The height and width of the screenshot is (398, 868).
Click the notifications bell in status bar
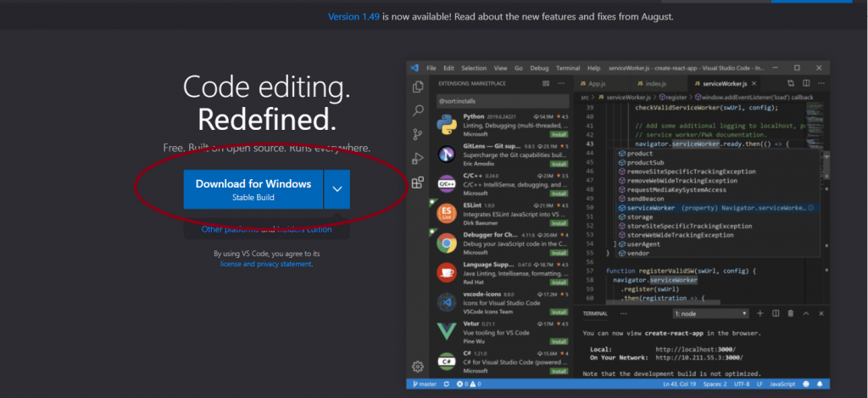click(x=820, y=384)
